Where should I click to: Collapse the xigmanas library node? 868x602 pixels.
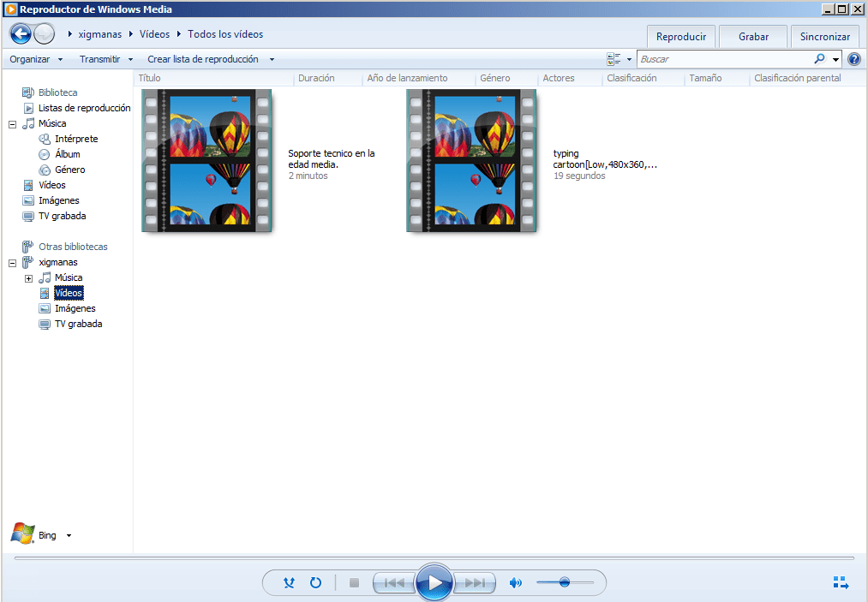pos(12,263)
